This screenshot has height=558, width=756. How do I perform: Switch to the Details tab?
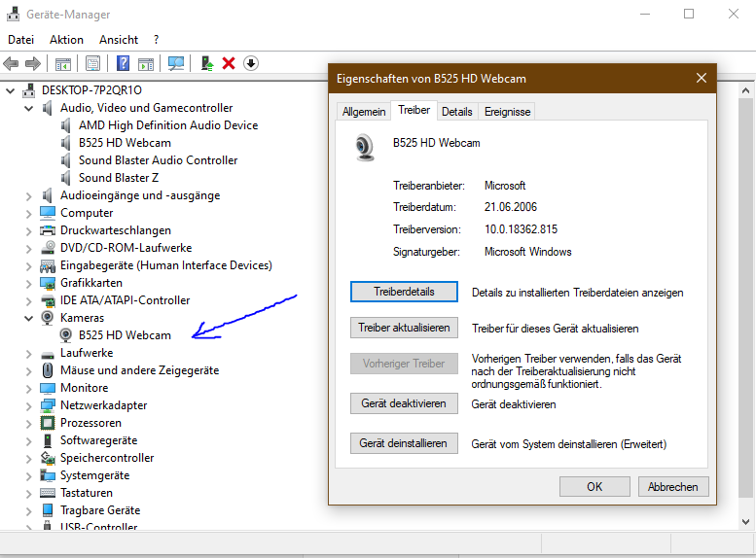coord(457,112)
